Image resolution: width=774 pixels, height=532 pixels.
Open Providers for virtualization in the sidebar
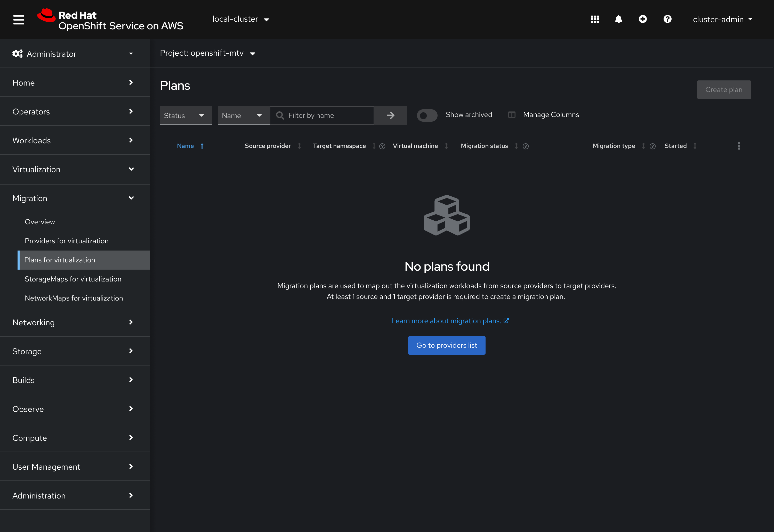pos(67,241)
